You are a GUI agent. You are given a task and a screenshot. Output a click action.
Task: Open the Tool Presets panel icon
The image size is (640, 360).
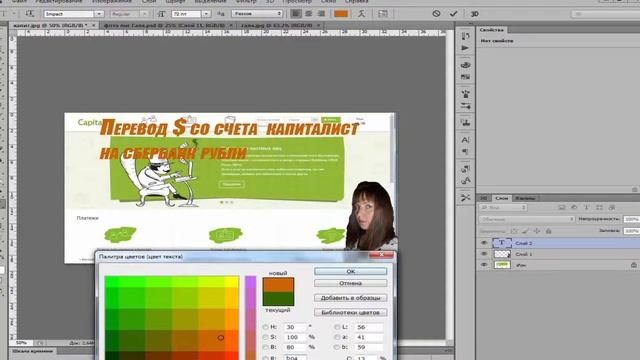[x=465, y=198]
